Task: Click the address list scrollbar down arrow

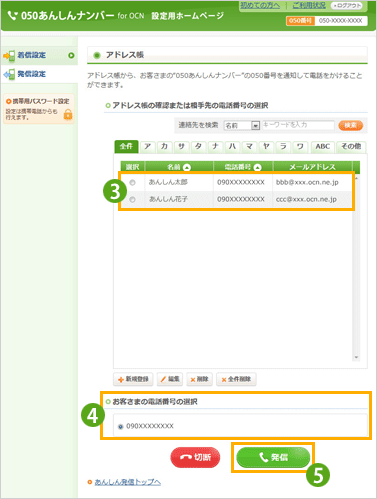Action: tap(356, 357)
